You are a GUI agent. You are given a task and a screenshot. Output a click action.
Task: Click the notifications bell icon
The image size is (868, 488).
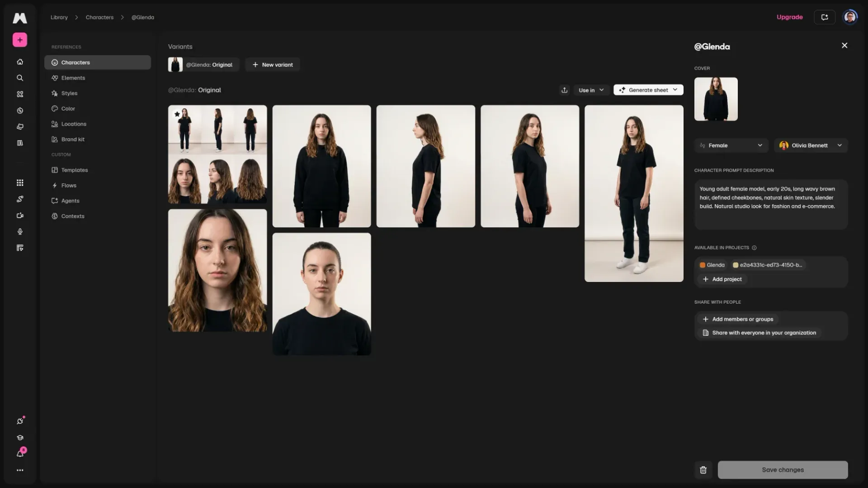pyautogui.click(x=20, y=454)
